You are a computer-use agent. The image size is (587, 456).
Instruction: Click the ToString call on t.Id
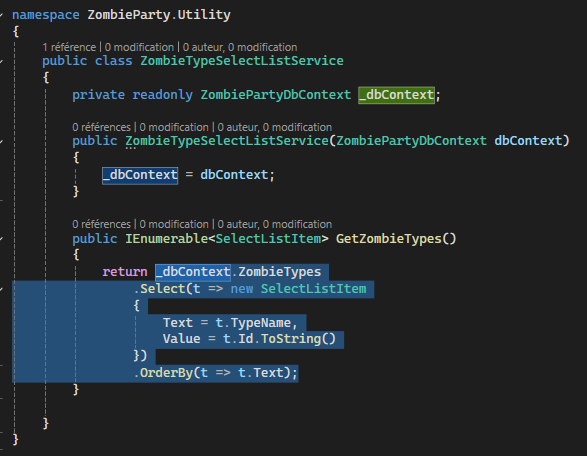click(x=291, y=339)
